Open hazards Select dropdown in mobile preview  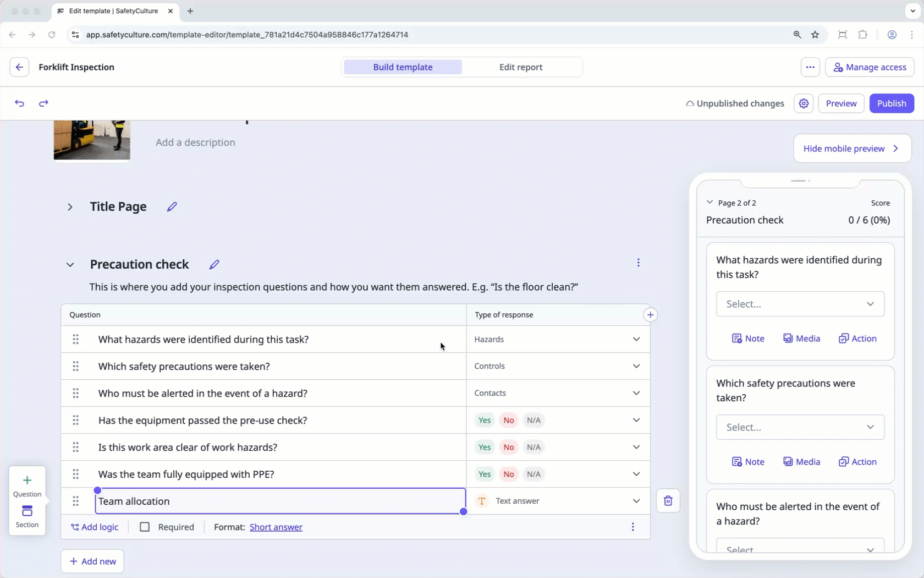(800, 304)
